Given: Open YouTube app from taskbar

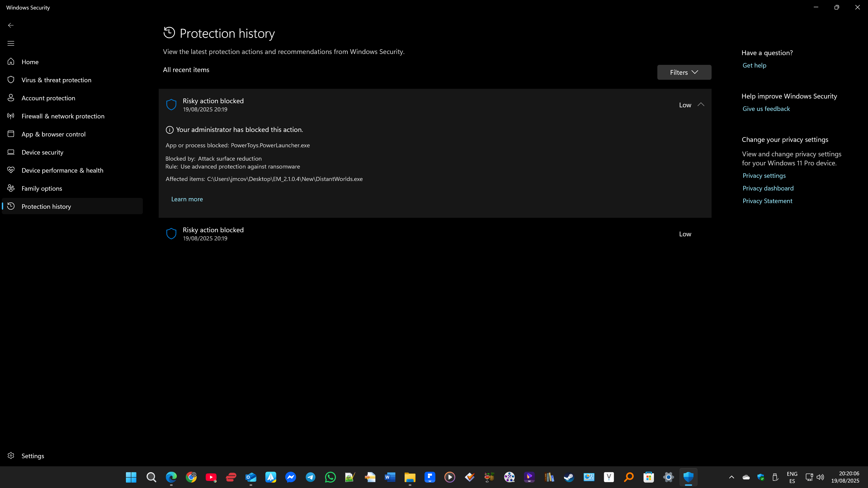Looking at the screenshot, I should pos(211,477).
